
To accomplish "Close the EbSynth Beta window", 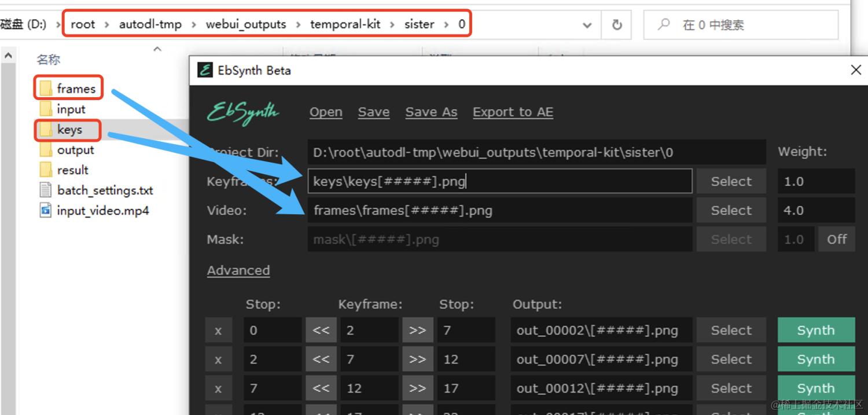I will point(856,70).
